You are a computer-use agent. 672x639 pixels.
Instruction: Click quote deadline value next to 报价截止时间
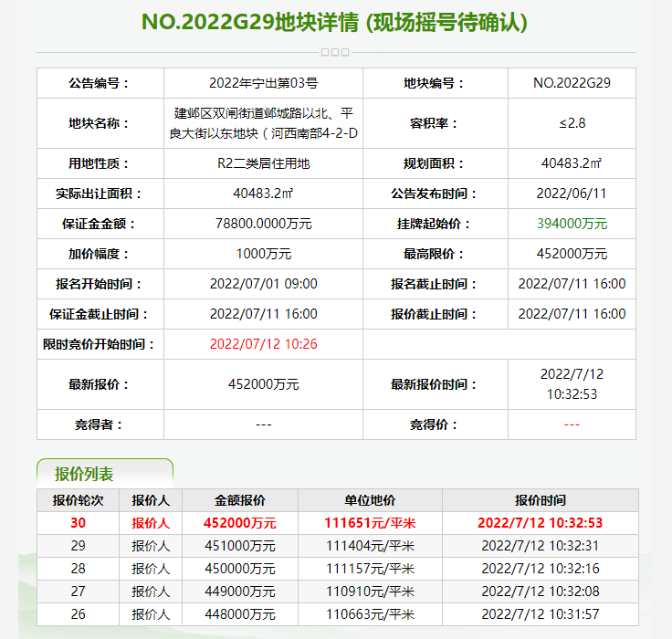tap(572, 314)
